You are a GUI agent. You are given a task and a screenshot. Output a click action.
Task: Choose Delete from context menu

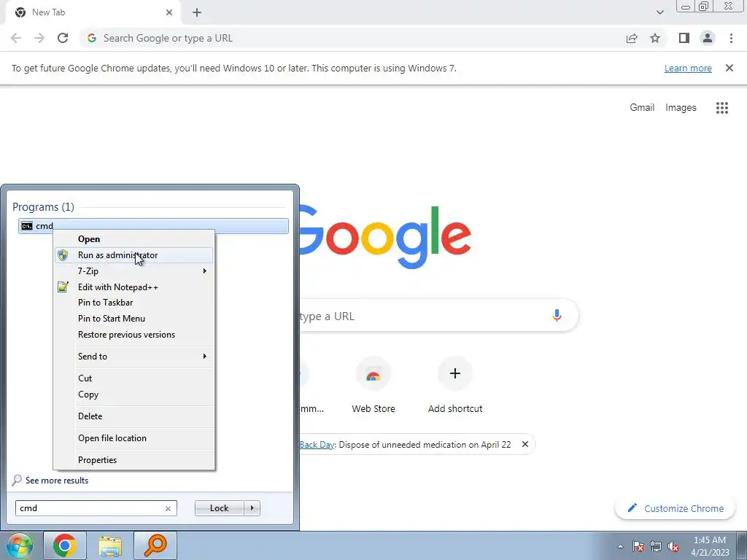click(134, 416)
